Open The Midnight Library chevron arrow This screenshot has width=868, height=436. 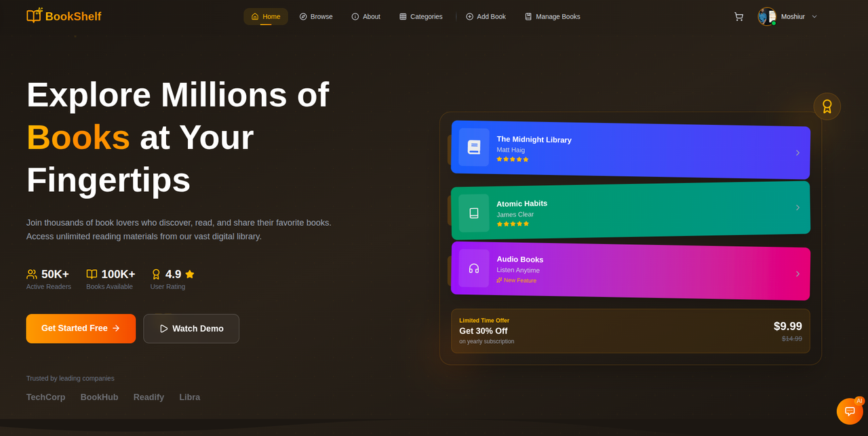click(798, 153)
